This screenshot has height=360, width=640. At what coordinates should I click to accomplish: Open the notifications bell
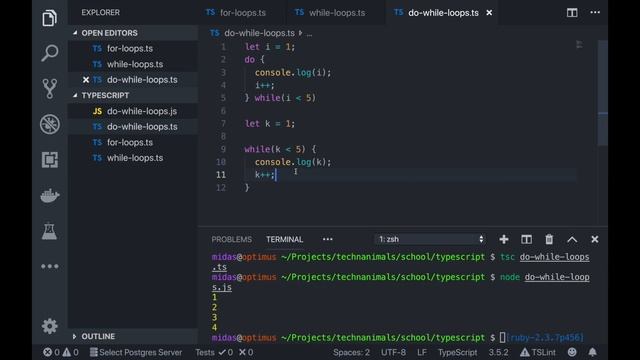pos(592,352)
